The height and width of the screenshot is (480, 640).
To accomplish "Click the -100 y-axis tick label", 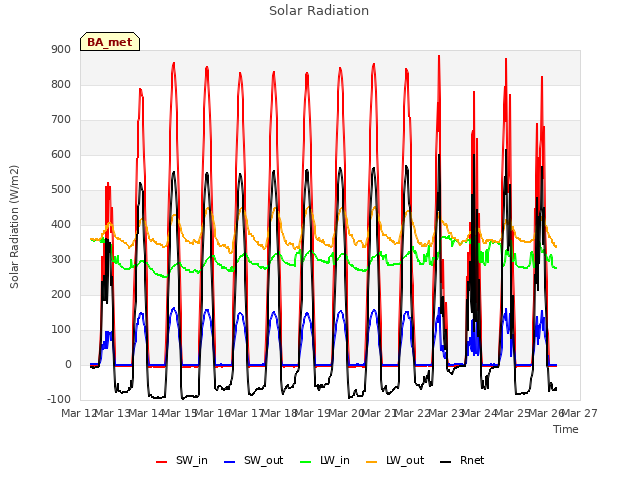I will coord(59,400).
